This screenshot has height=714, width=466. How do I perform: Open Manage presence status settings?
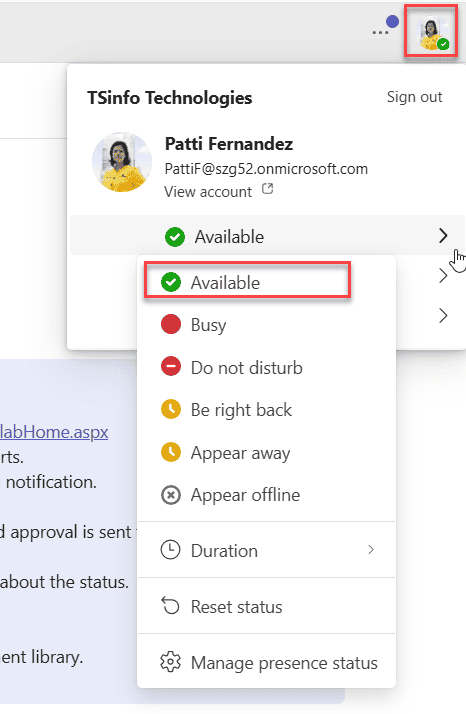(x=266, y=663)
